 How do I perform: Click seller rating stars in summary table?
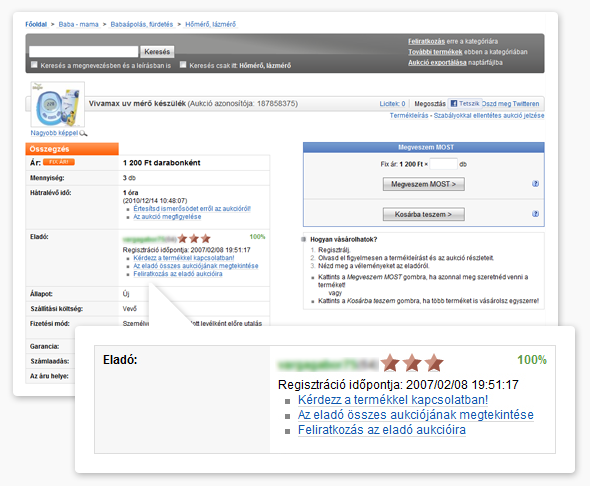194,238
